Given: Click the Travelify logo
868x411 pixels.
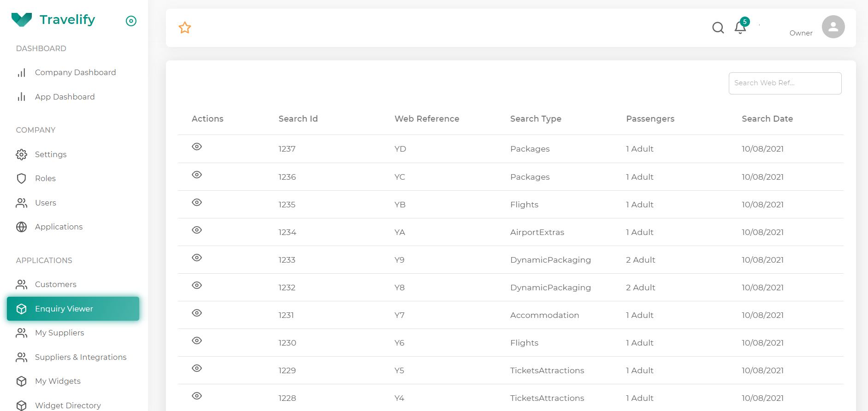Looking at the screenshot, I should pyautogui.click(x=53, y=20).
